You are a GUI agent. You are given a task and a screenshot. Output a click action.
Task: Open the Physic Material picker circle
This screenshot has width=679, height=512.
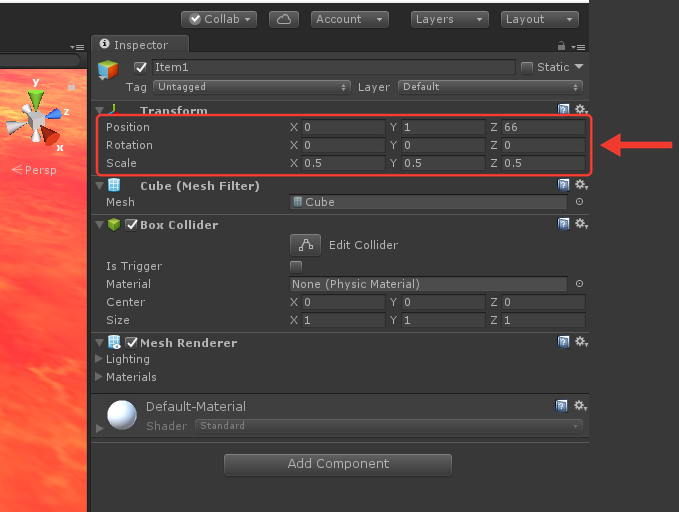pos(579,284)
